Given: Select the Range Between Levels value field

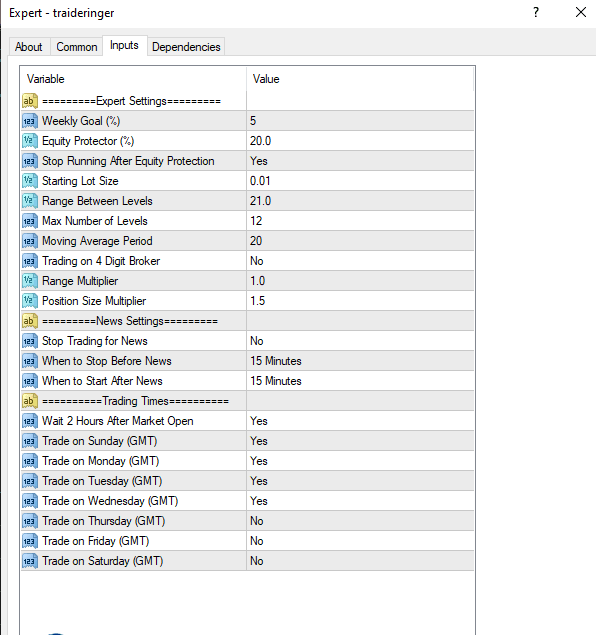Looking at the screenshot, I should 360,201.
